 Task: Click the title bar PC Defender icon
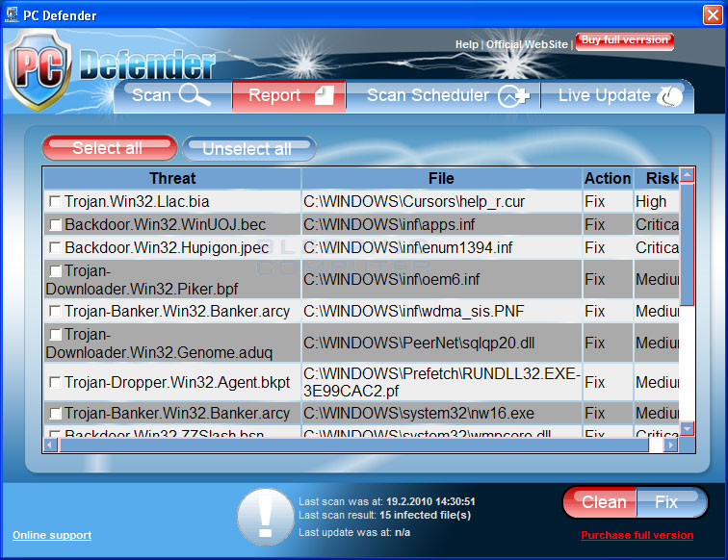point(13,13)
